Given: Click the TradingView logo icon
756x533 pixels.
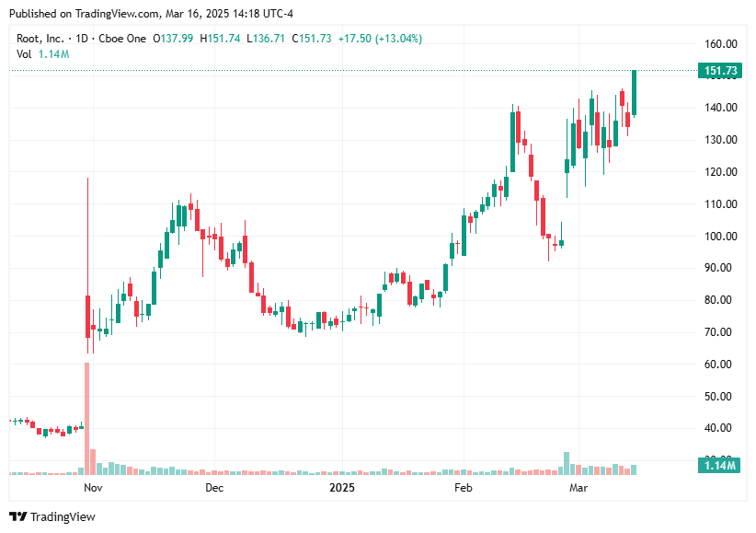Looking at the screenshot, I should point(18,516).
